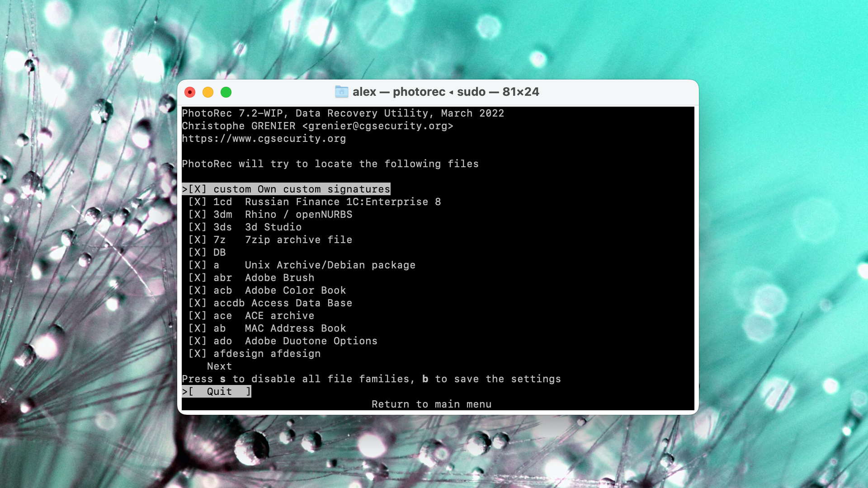The width and height of the screenshot is (868, 488).
Task: Click the 'Unix Archive/Debian package' description
Action: point(330,265)
